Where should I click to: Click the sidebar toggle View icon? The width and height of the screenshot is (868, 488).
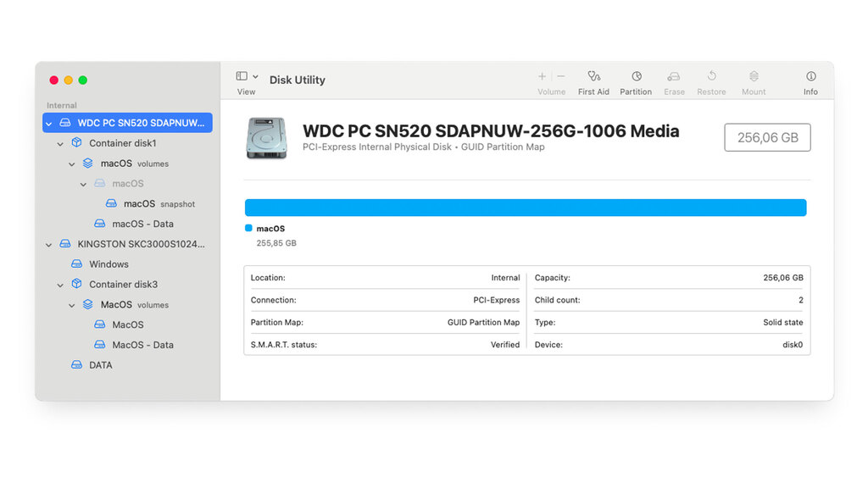coord(242,76)
